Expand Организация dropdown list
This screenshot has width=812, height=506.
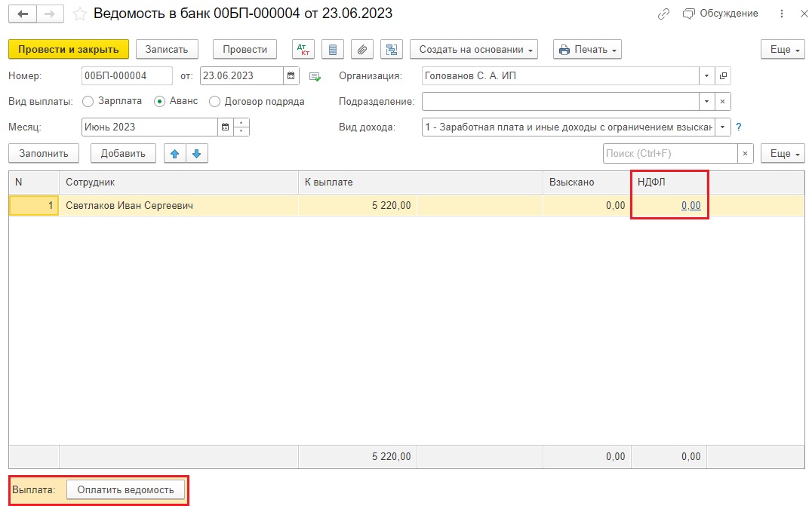click(x=706, y=76)
